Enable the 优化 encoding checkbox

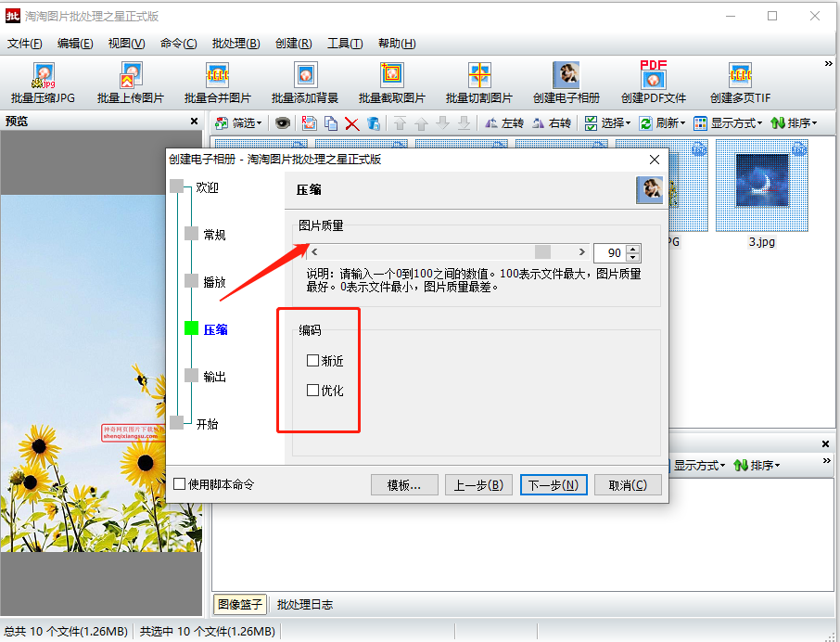(312, 391)
